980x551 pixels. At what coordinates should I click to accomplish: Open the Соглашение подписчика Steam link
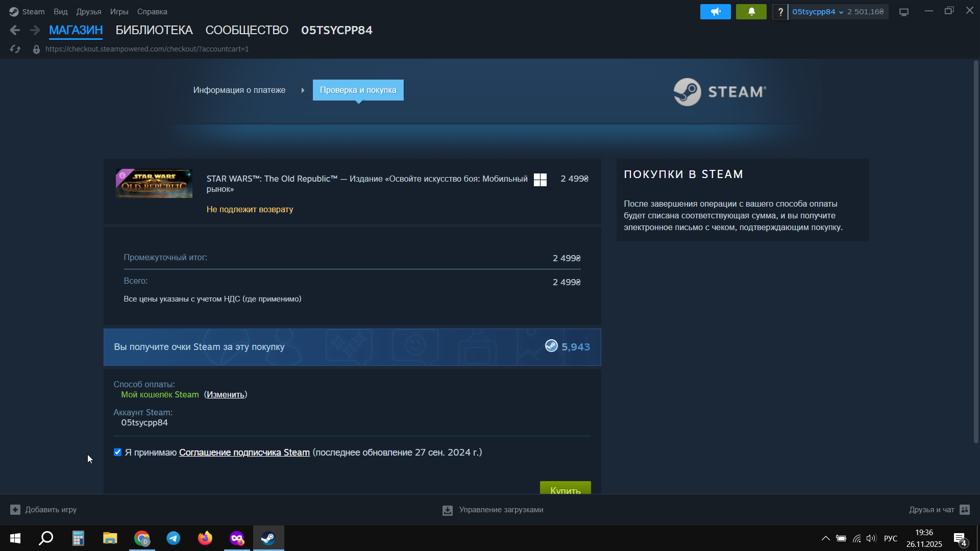[x=244, y=453]
